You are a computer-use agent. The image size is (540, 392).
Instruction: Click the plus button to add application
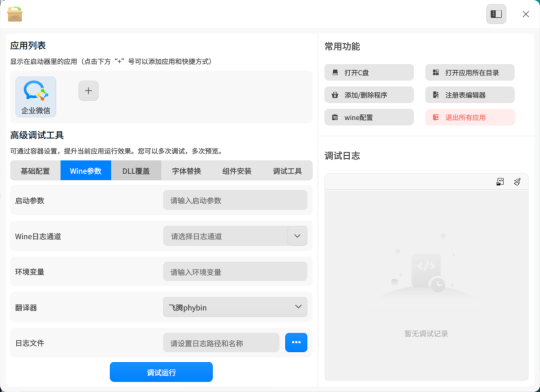coord(88,91)
